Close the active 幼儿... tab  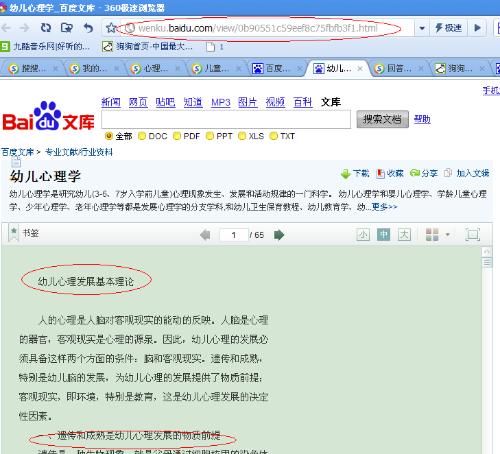[x=360, y=69]
